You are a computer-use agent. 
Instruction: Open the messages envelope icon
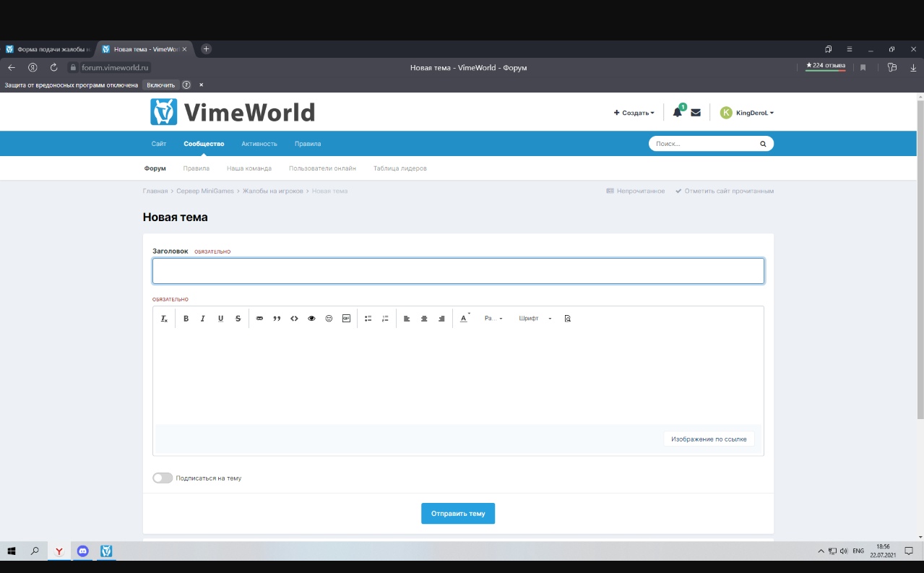(x=696, y=113)
